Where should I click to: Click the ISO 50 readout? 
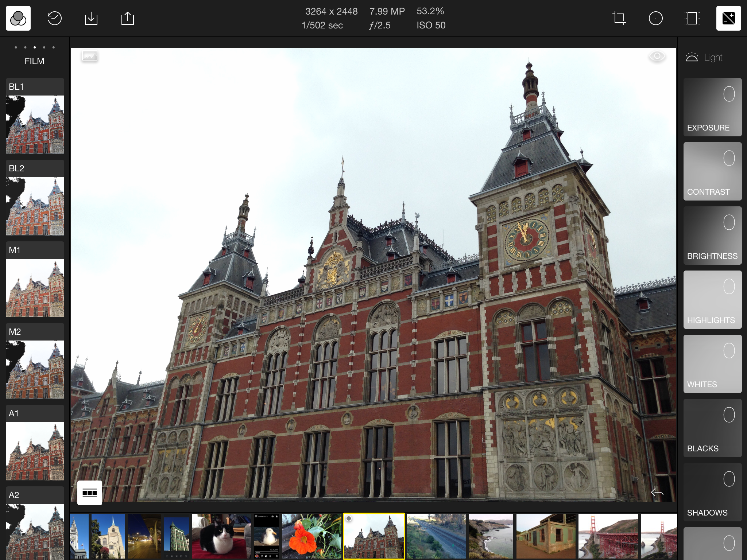(x=431, y=25)
